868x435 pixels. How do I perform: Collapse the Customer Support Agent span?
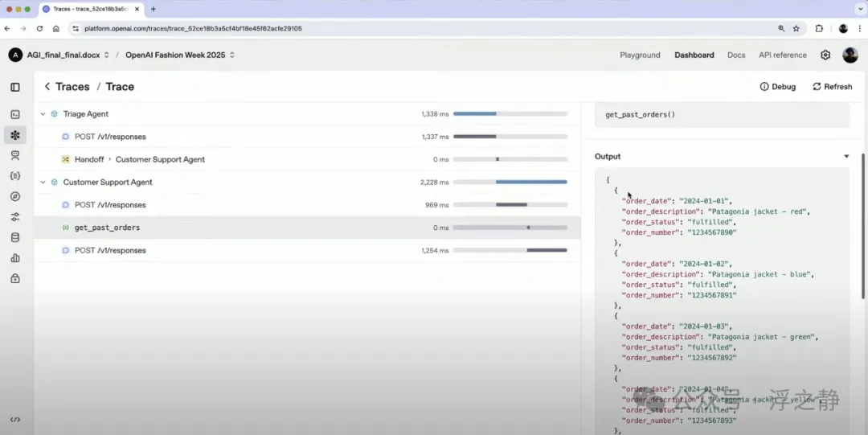coord(43,182)
